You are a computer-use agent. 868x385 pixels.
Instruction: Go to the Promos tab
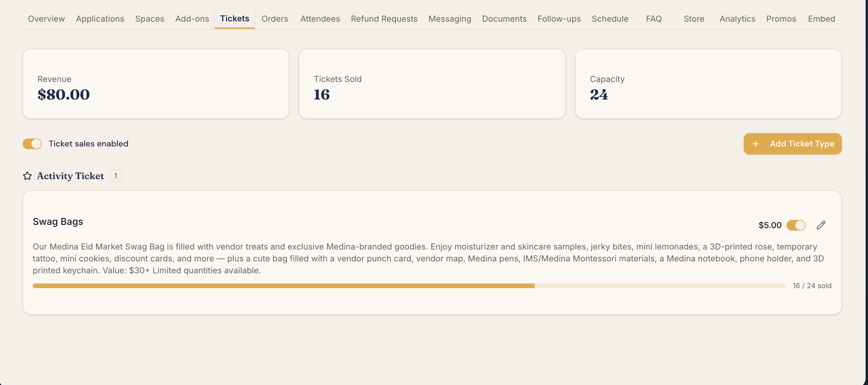(x=781, y=19)
